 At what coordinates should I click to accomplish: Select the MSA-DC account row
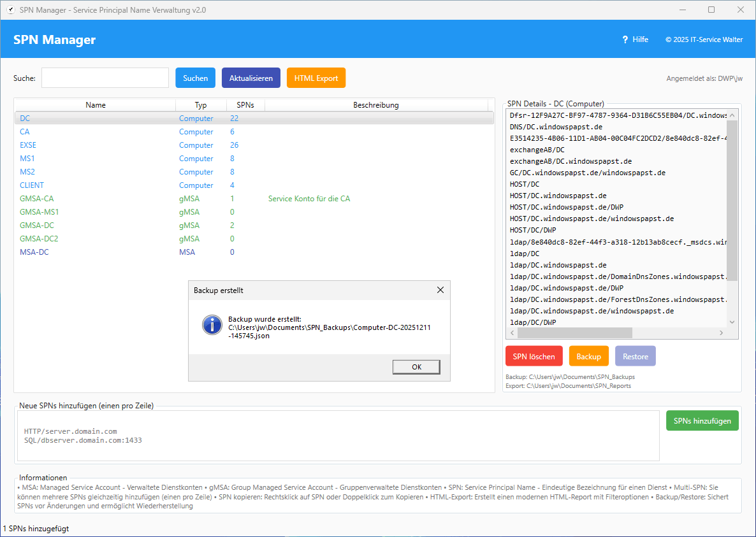(x=34, y=252)
